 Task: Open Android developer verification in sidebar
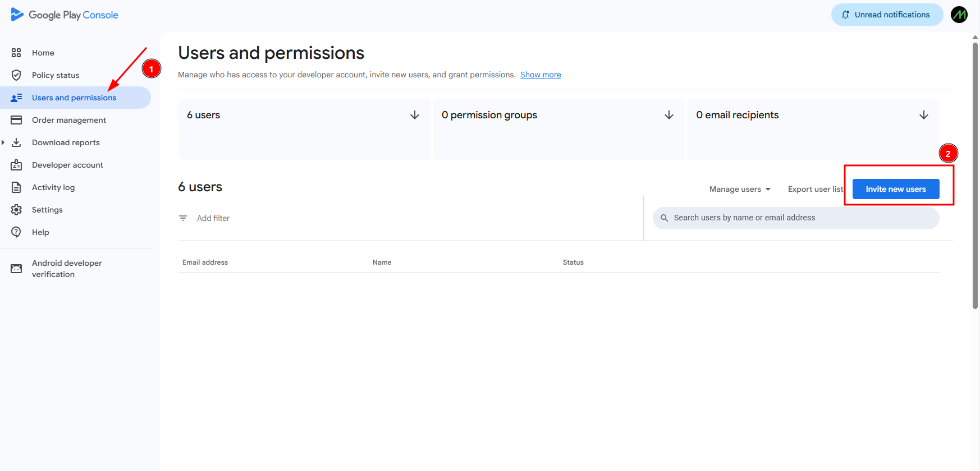click(x=76, y=269)
